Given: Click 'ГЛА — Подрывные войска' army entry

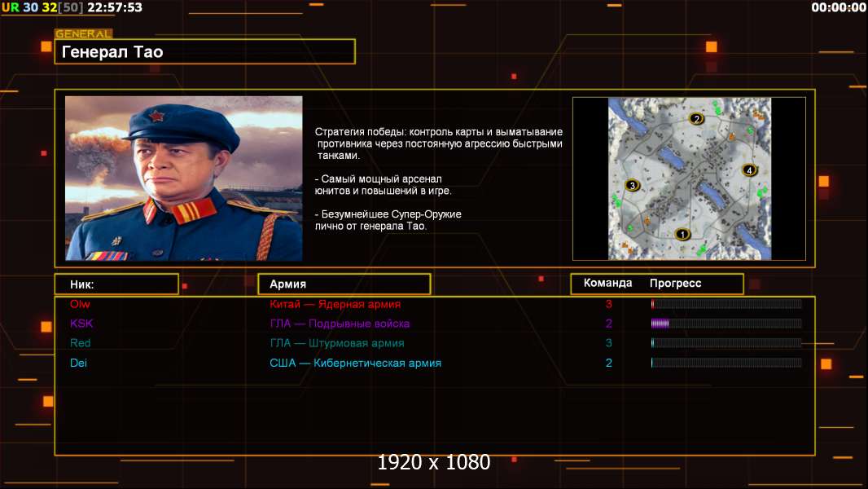Looking at the screenshot, I should point(340,324).
